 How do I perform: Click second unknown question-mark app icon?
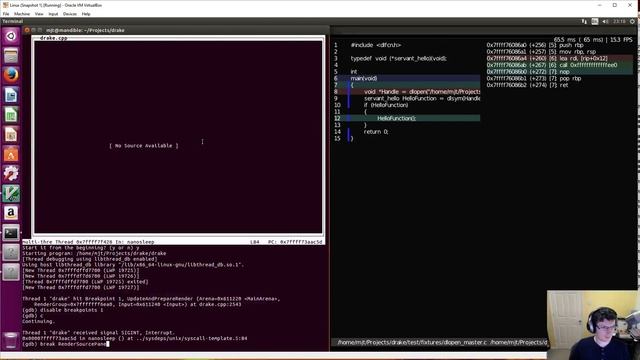pyautogui.click(x=11, y=272)
